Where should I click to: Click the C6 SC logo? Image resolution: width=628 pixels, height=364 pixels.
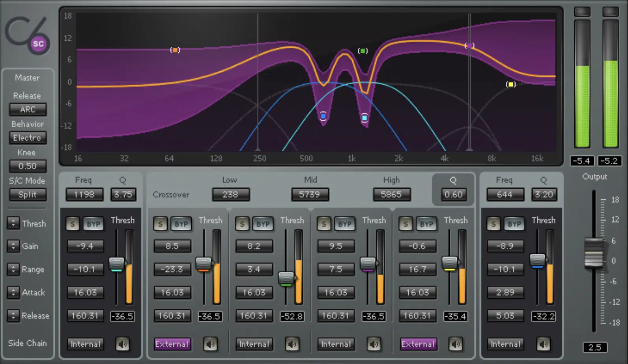pos(28,35)
